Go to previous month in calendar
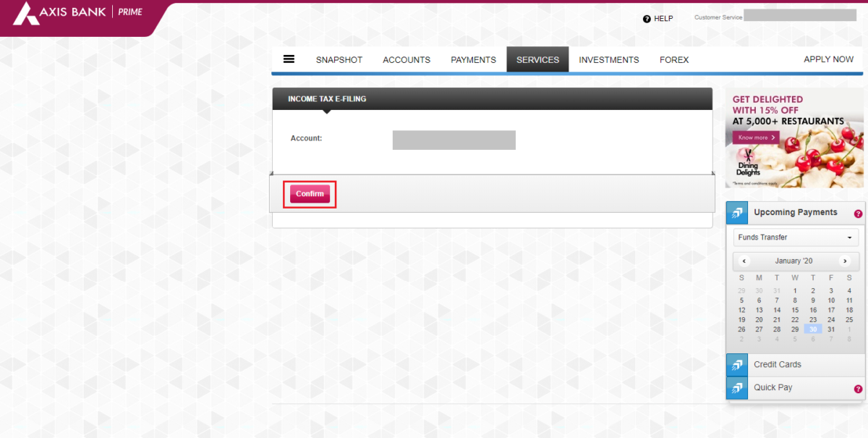This screenshot has width=868, height=438. coord(744,261)
